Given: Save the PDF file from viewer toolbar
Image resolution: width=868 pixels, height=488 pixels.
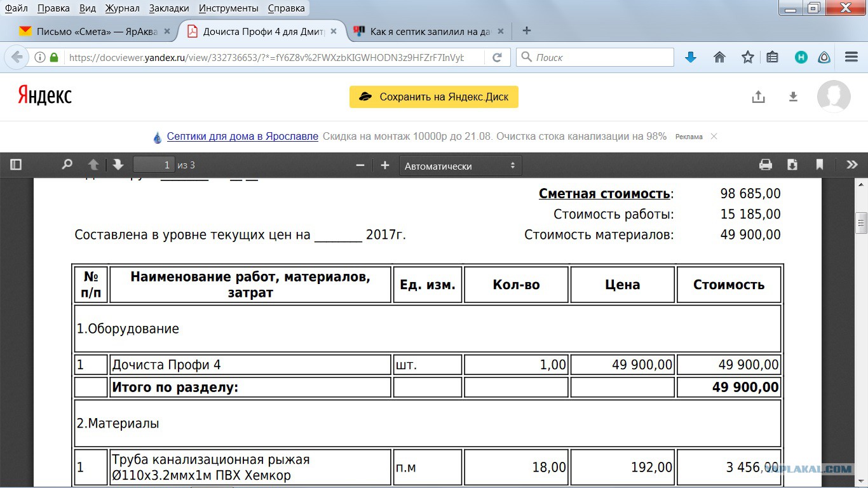Looking at the screenshot, I should point(792,165).
